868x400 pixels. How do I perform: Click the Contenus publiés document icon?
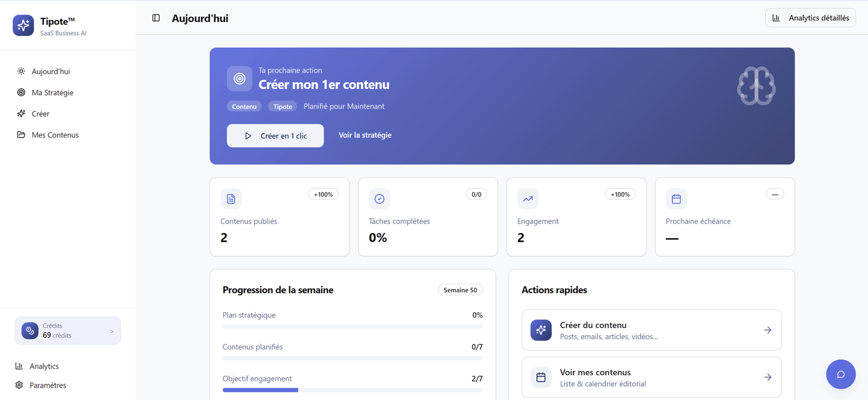231,198
